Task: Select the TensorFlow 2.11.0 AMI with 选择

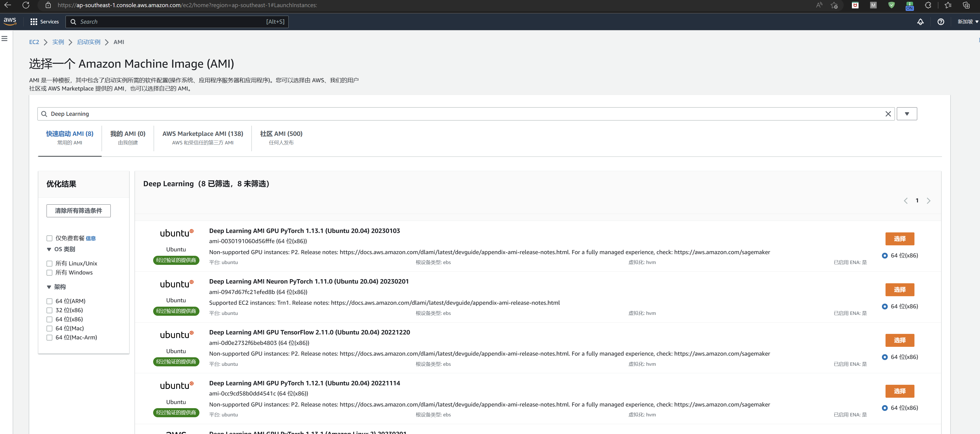Action: click(899, 340)
